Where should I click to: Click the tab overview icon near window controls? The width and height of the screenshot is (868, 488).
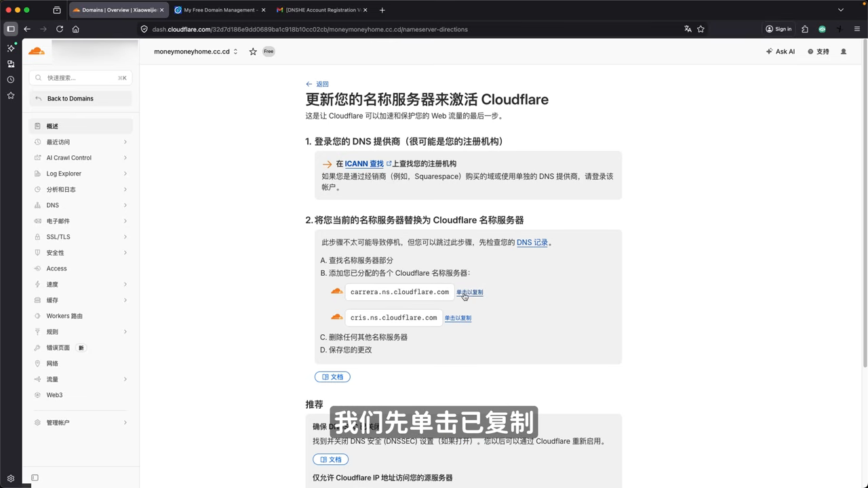pos(56,10)
